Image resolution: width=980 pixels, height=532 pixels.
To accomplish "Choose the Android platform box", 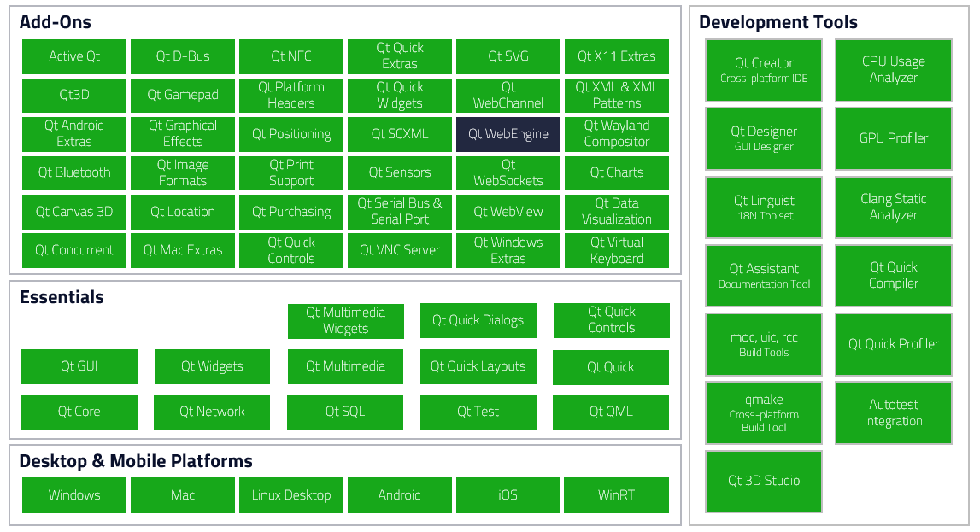I will pyautogui.click(x=399, y=495).
